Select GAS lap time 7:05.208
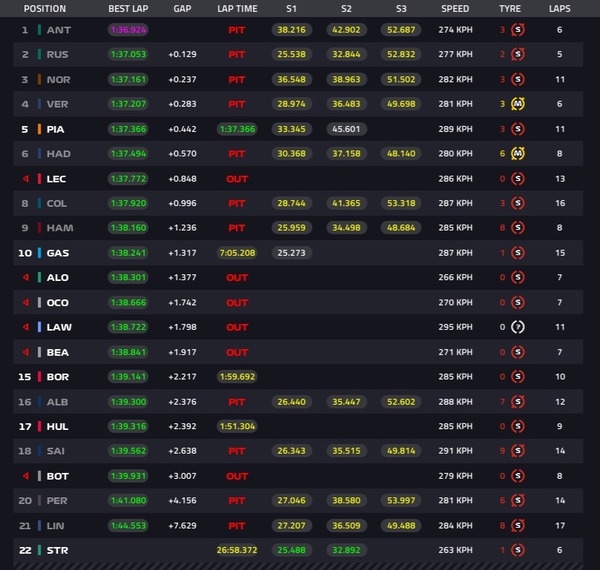Screen dimensions: 600x570 [x=237, y=253]
